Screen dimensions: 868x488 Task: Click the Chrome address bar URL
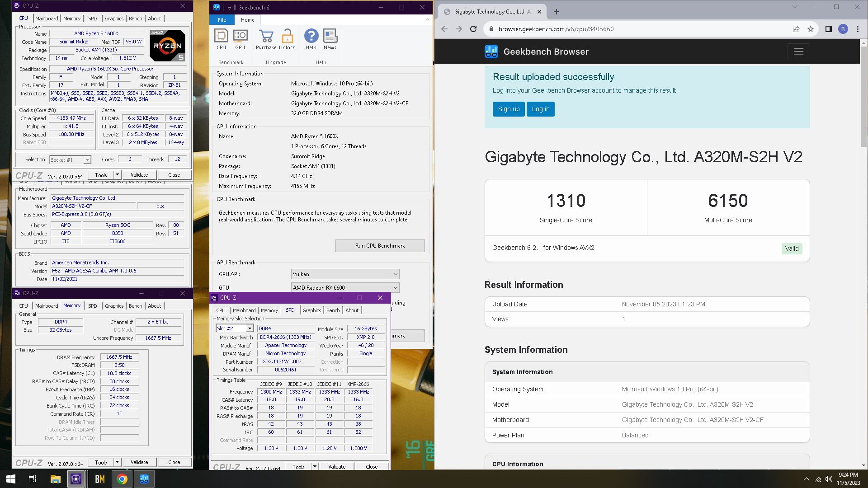556,29
